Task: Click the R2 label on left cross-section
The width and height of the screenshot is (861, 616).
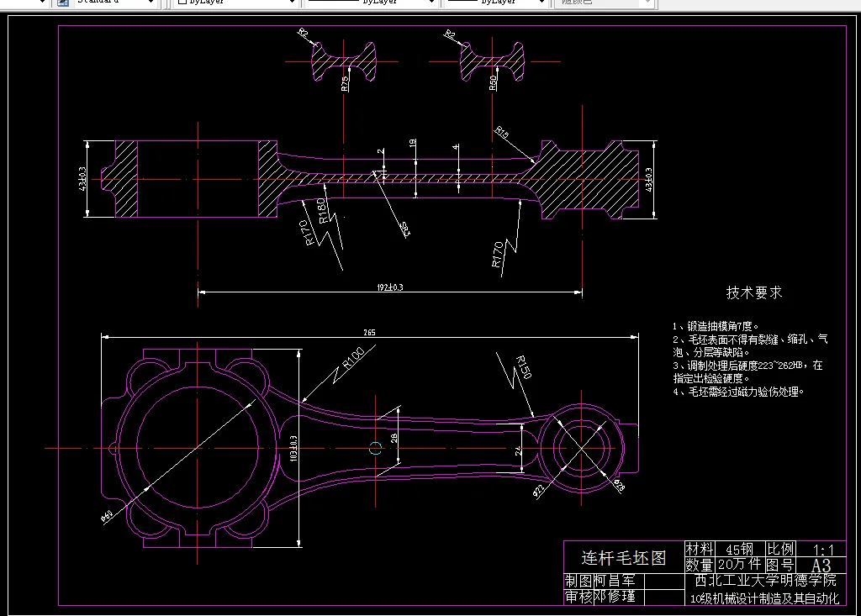Action: [x=303, y=33]
